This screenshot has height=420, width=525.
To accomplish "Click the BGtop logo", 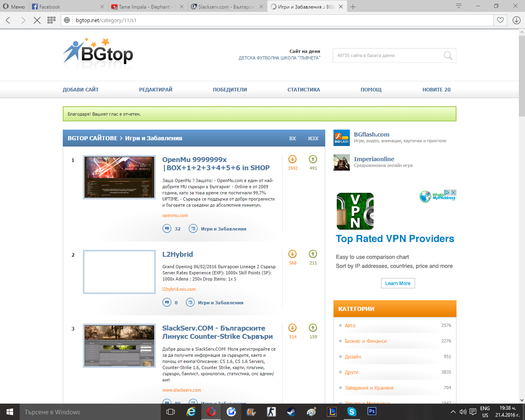I will click(x=98, y=53).
